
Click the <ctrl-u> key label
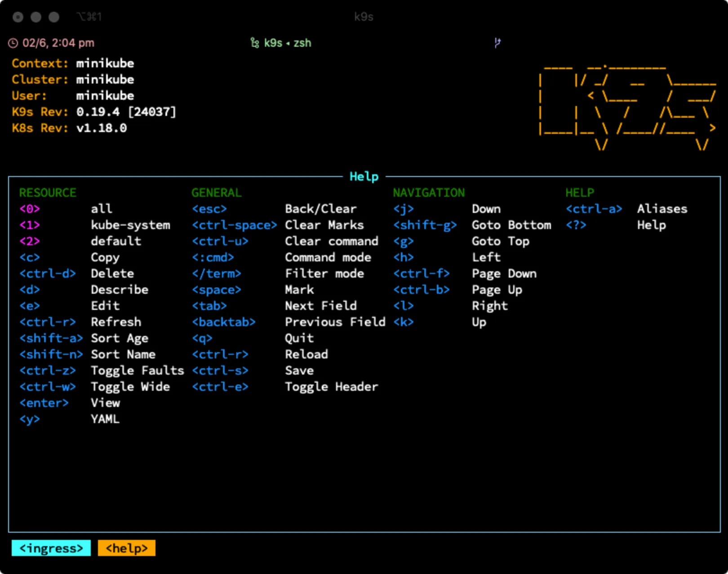tap(220, 241)
